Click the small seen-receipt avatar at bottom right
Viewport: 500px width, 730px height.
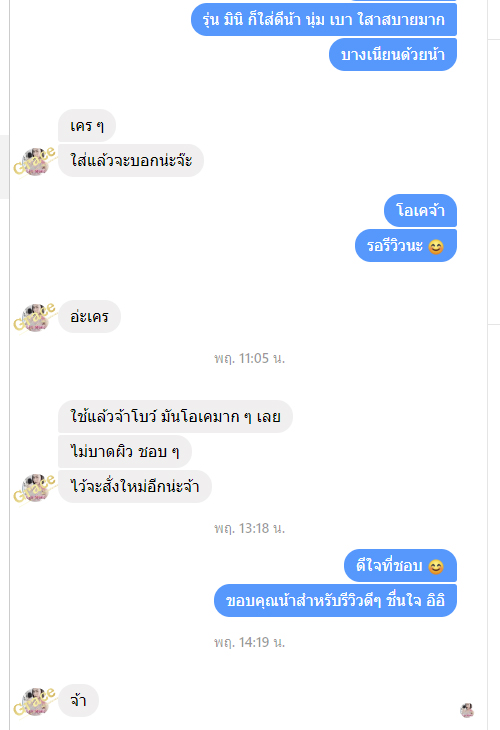466,710
